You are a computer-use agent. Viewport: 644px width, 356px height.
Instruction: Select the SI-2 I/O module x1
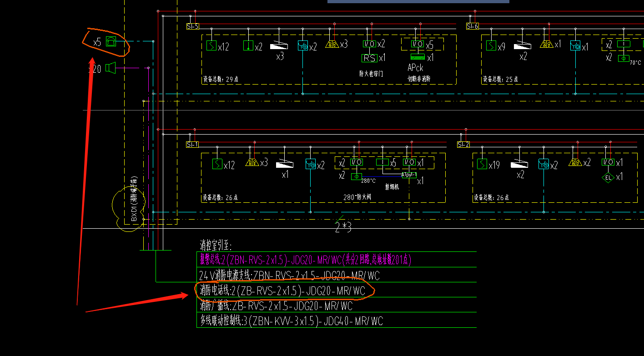(x=608, y=162)
